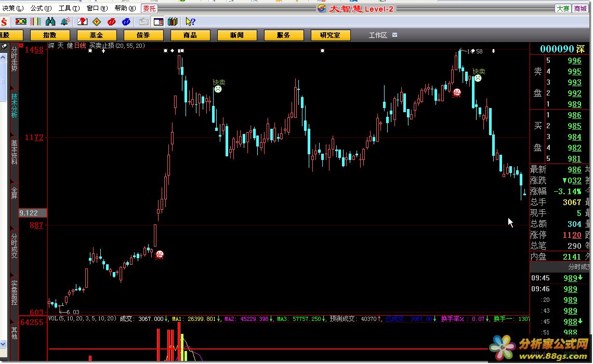The width and height of the screenshot is (593, 364).
Task: Open the bookshelf library icon
Action: pos(173,22)
